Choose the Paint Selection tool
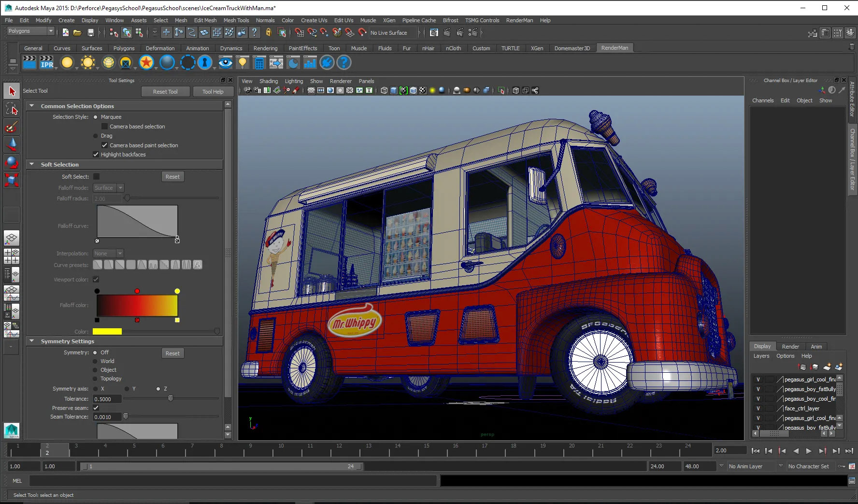The height and width of the screenshot is (504, 858). pyautogui.click(x=12, y=127)
